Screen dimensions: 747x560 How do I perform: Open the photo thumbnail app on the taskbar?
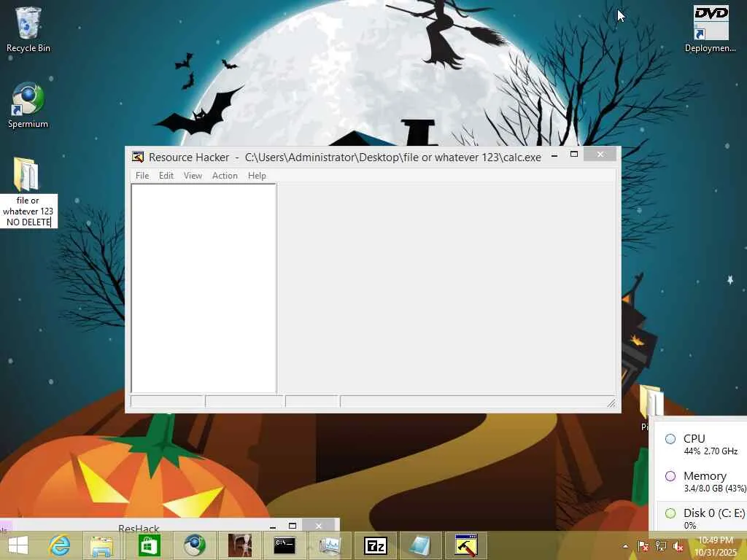(x=239, y=545)
